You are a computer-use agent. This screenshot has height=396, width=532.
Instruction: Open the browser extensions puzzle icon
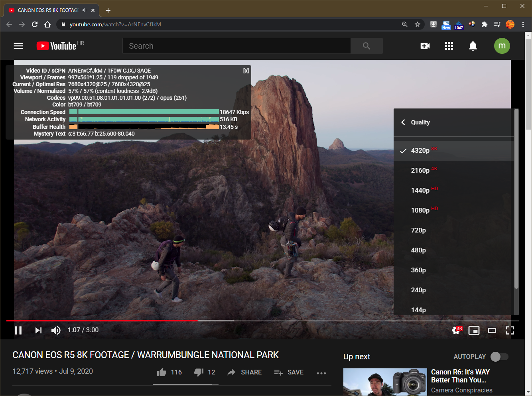(485, 24)
